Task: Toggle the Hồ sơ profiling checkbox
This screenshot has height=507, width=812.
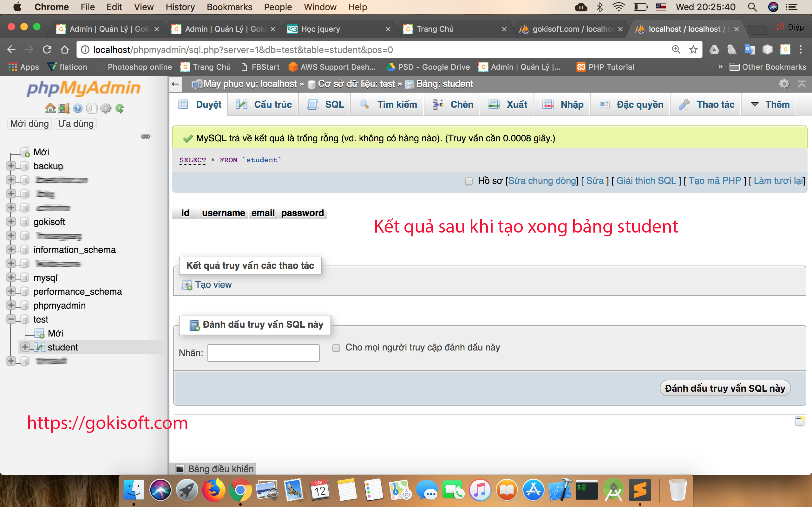Action: [x=469, y=181]
